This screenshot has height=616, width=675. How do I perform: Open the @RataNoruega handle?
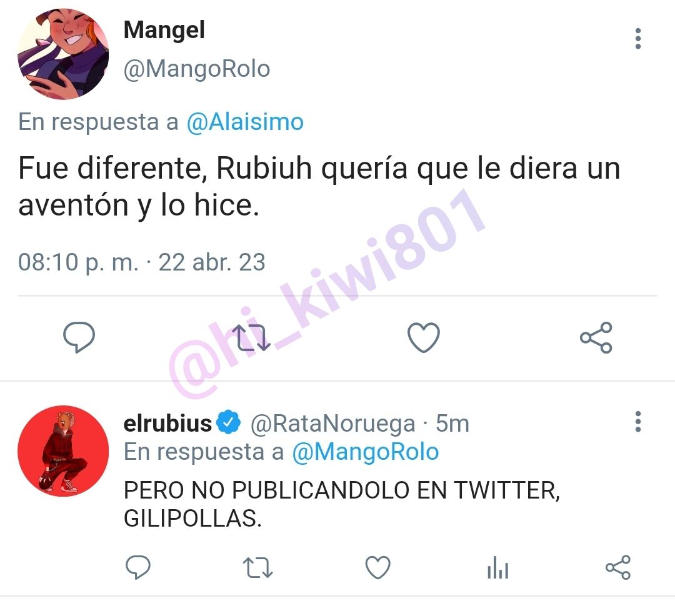coord(332,424)
